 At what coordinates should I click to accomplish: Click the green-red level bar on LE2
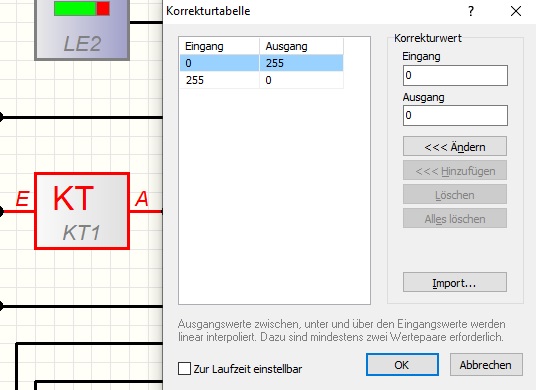tap(82, 8)
